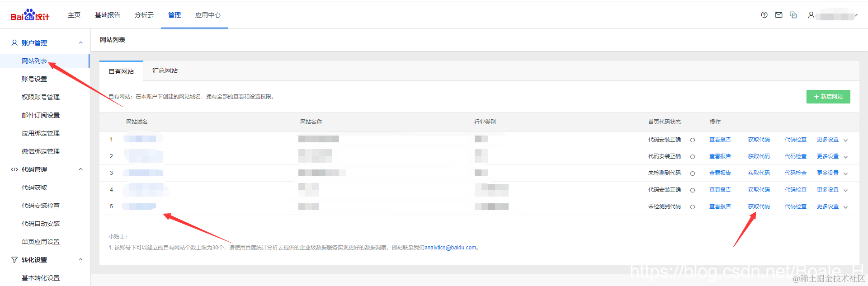The height and width of the screenshot is (286, 868).
Task: Expand 更多设置 dropdown for row 3
Action: (845, 173)
